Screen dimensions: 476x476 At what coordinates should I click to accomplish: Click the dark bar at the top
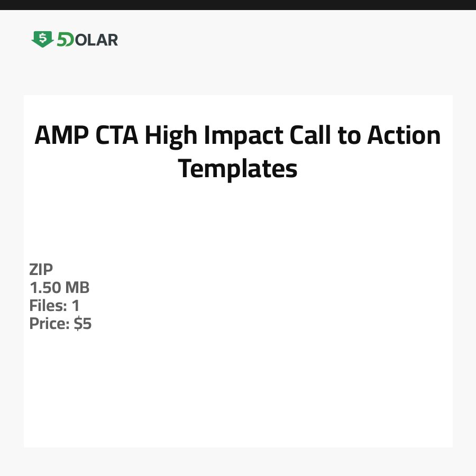pyautogui.click(x=238, y=5)
